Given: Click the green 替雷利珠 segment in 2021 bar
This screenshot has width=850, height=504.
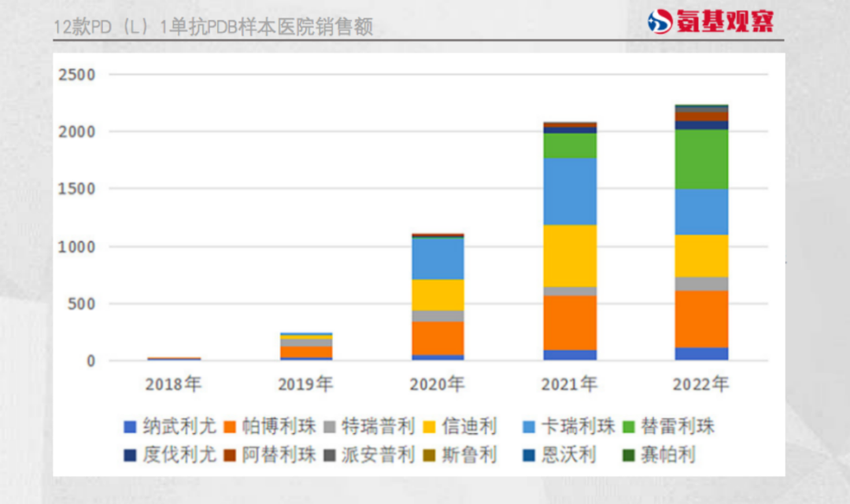Looking at the screenshot, I should [x=570, y=145].
